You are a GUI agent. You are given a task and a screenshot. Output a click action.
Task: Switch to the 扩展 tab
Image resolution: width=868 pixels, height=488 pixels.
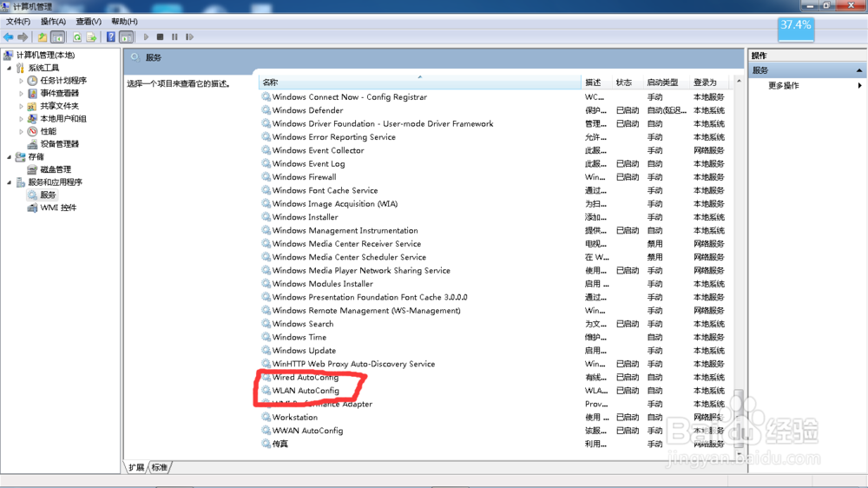pyautogui.click(x=136, y=467)
